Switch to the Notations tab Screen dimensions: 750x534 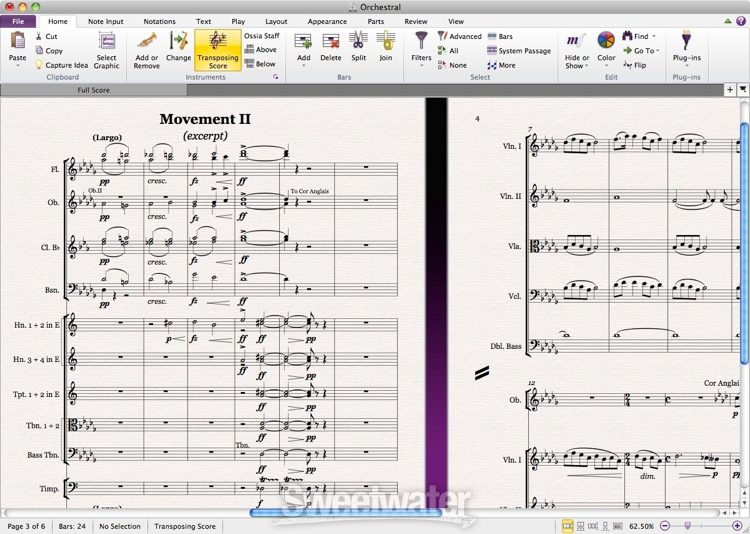coord(160,22)
